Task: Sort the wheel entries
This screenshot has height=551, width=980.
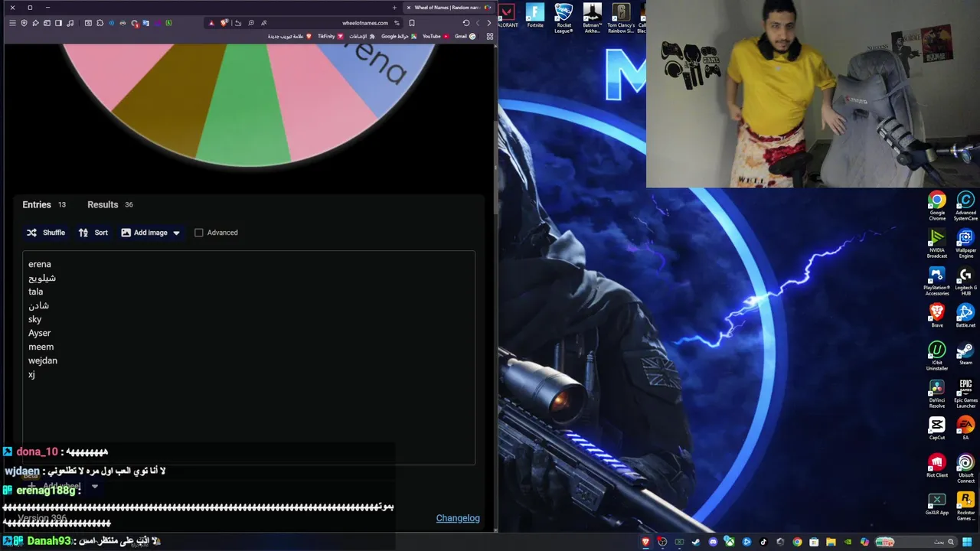Action: pos(93,233)
